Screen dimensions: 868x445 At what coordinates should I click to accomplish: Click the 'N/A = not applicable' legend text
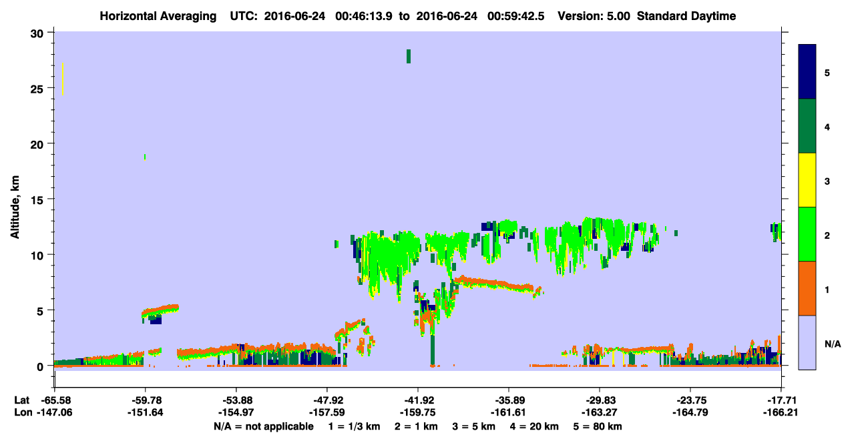[x=263, y=426]
